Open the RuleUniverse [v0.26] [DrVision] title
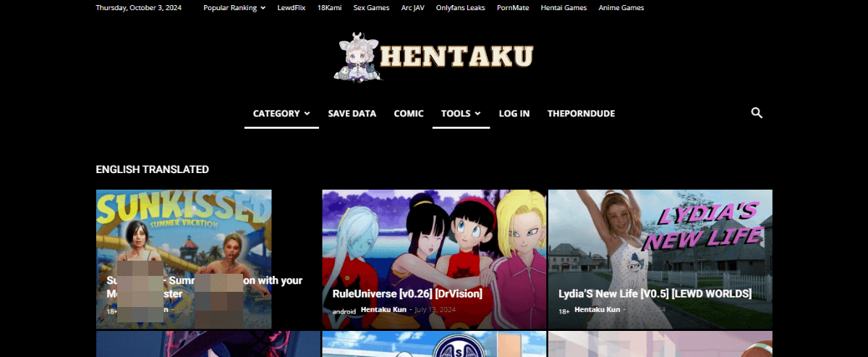 (407, 294)
